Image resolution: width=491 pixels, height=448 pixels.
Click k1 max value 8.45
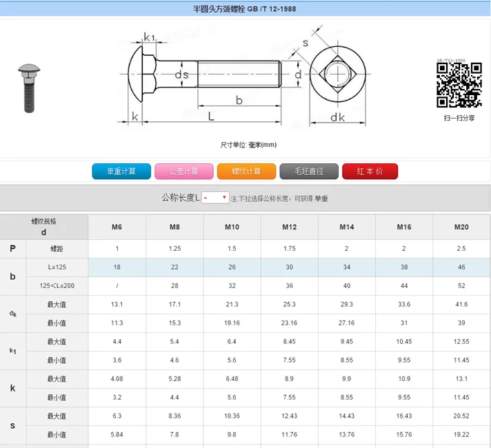click(290, 342)
